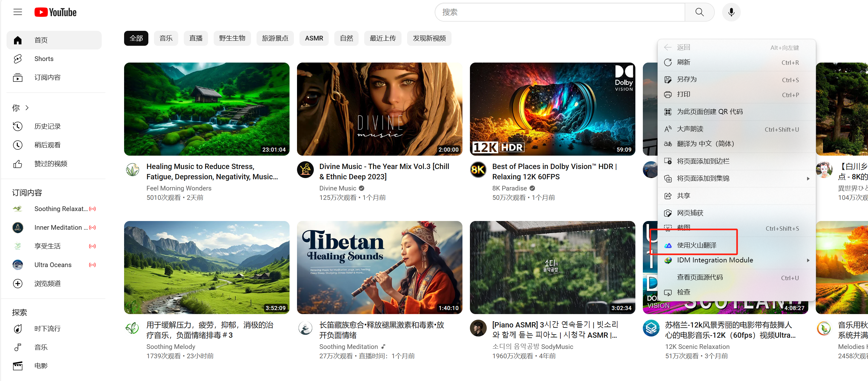Open Soothing Meditation channel avatar
This screenshot has width=868, height=381.
pyautogui.click(x=305, y=328)
